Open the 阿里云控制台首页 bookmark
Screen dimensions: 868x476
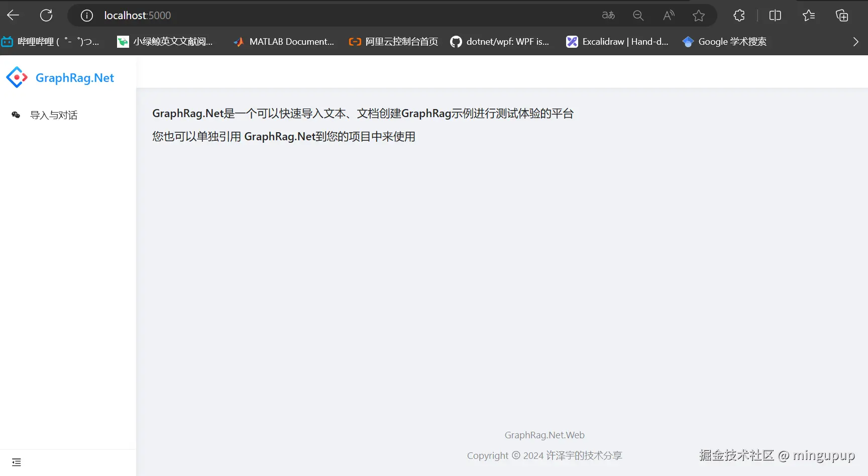point(393,42)
